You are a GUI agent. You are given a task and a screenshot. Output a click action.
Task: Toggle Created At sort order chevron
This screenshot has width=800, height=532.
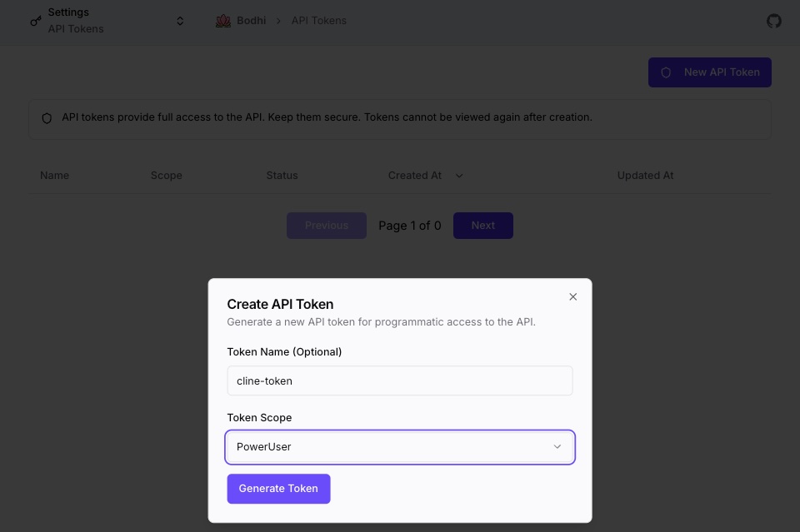pyautogui.click(x=459, y=176)
